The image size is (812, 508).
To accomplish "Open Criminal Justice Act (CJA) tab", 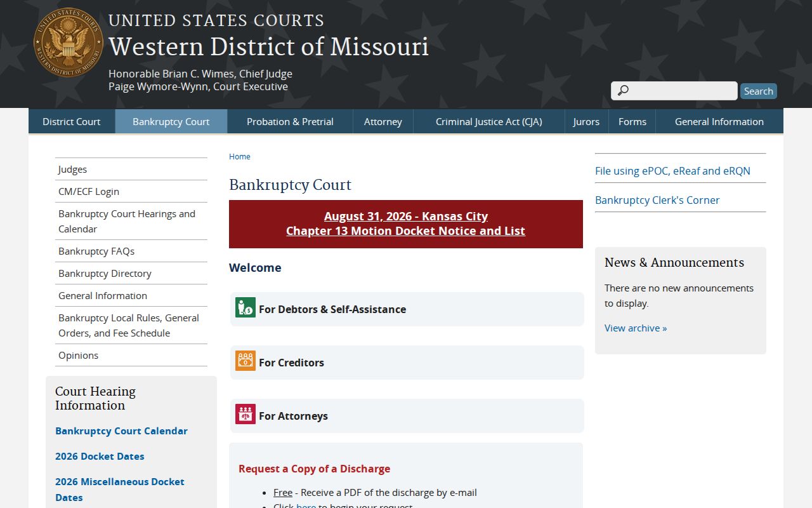I will point(489,121).
